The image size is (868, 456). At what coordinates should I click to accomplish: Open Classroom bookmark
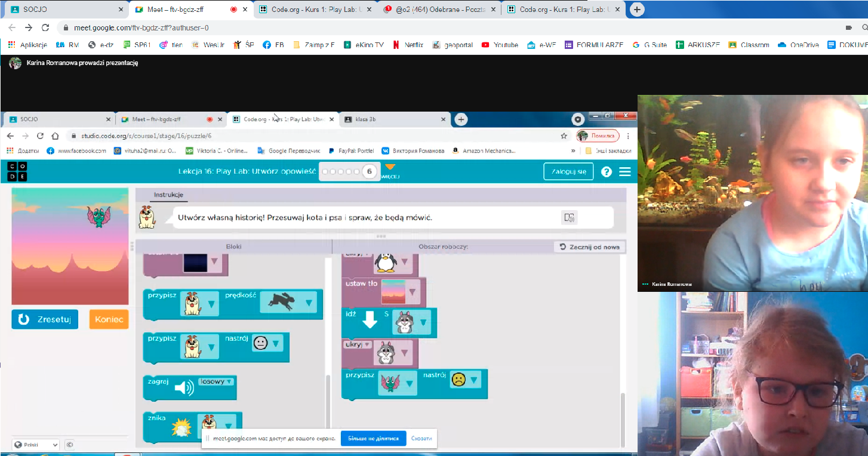749,45
